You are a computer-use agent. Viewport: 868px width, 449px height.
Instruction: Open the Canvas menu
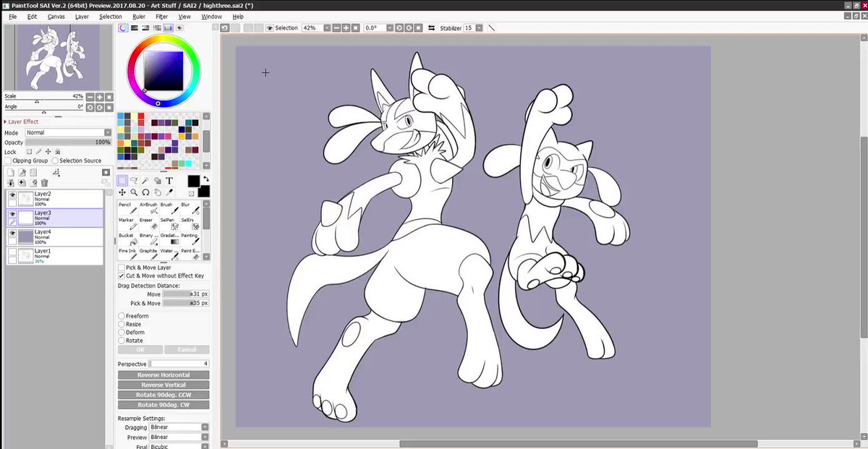[x=56, y=16]
